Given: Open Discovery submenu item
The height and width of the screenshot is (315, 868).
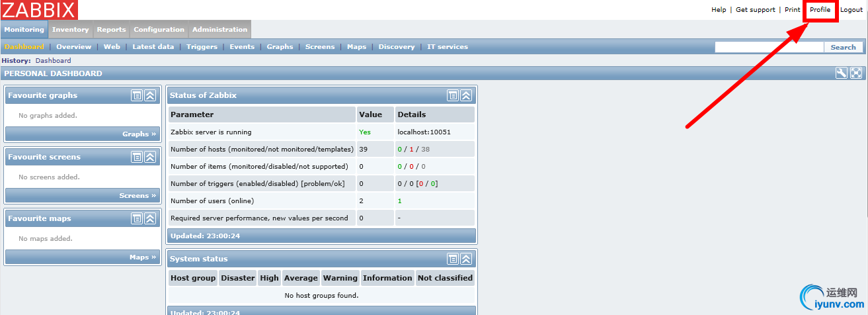Looking at the screenshot, I should click(x=397, y=47).
